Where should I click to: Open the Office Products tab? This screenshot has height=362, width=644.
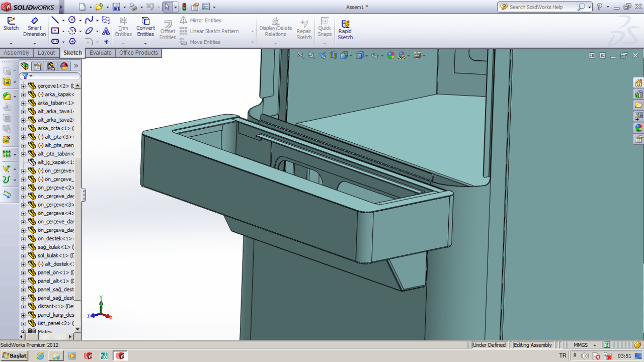tap(139, 53)
